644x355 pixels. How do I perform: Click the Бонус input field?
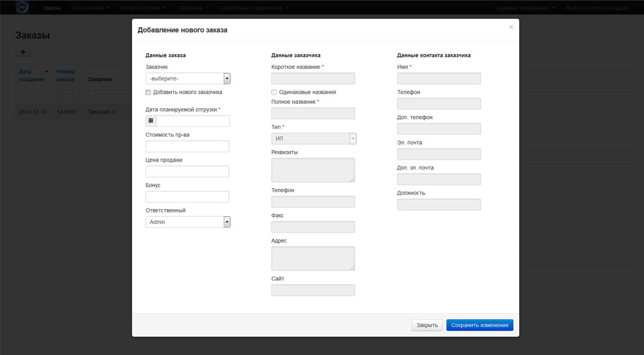[187, 197]
